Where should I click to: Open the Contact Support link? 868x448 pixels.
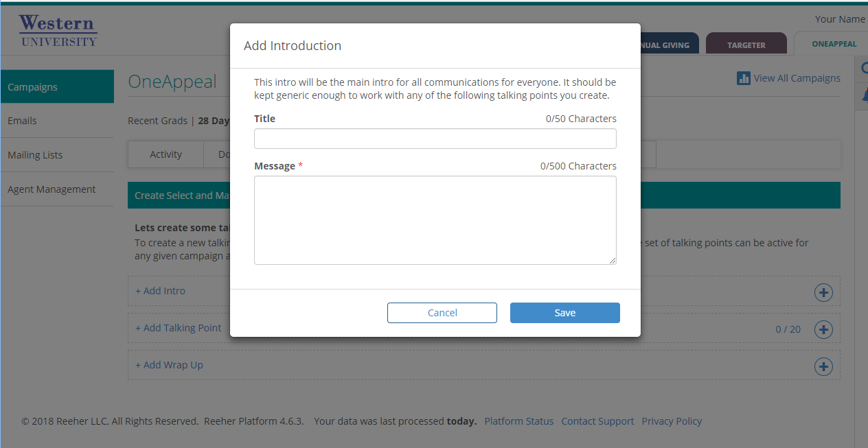pyautogui.click(x=597, y=421)
